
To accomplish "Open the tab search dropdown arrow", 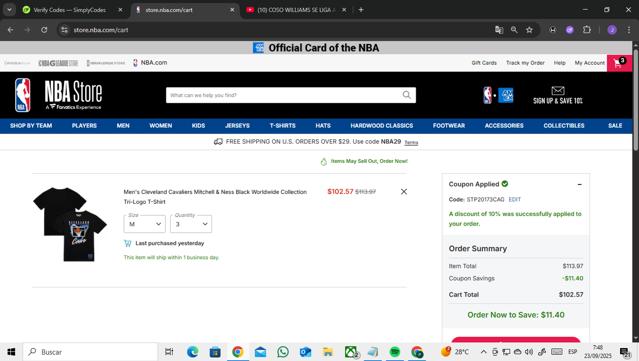I will tap(9, 10).
